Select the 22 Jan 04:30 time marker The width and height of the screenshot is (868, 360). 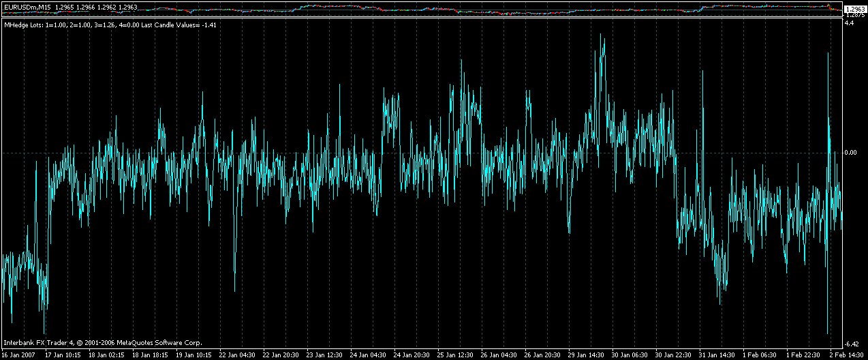point(238,355)
